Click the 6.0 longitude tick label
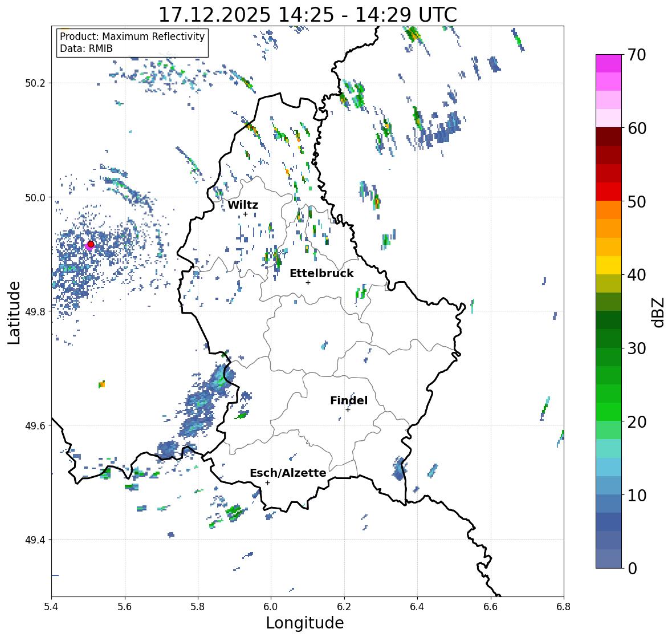 [x=271, y=606]
